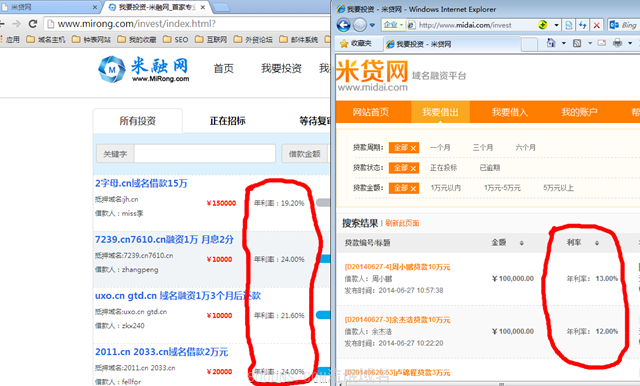Click the green icon in IE address bar
Viewport: 640px width, 386px height.
click(x=542, y=25)
